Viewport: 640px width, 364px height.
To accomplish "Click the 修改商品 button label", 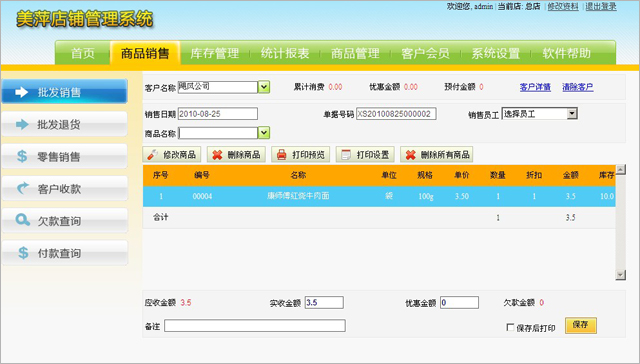I will 179,155.
